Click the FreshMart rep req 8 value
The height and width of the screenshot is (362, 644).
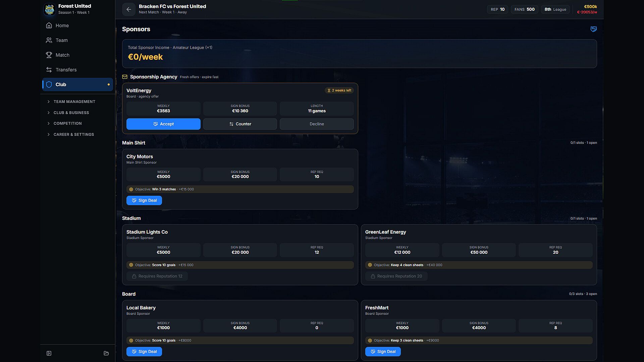point(555,328)
